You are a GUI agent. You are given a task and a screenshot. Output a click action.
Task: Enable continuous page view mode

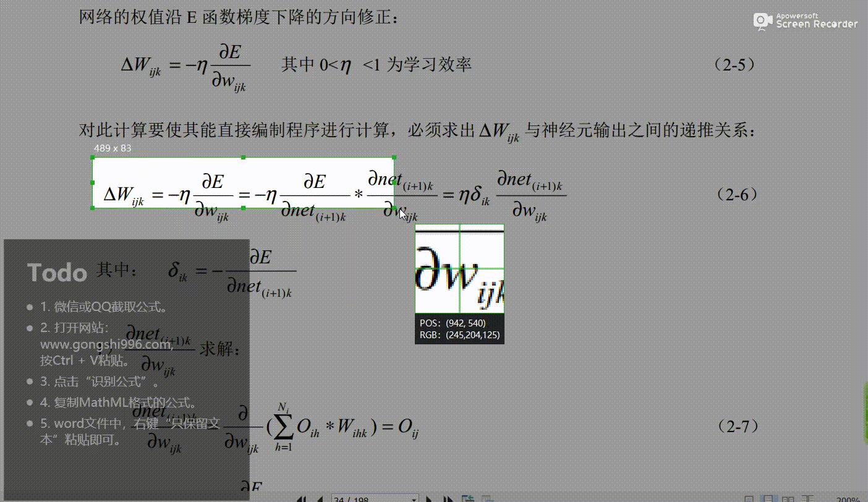[769, 498]
